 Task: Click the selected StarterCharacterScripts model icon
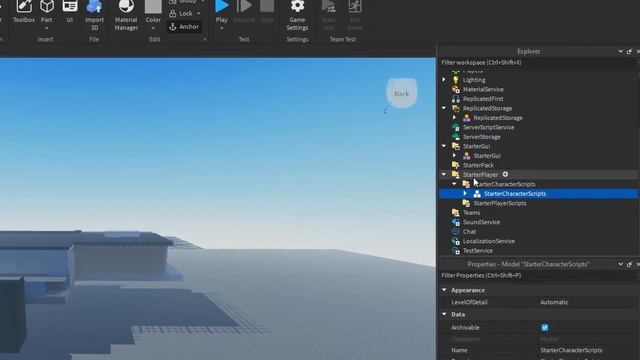tap(477, 193)
